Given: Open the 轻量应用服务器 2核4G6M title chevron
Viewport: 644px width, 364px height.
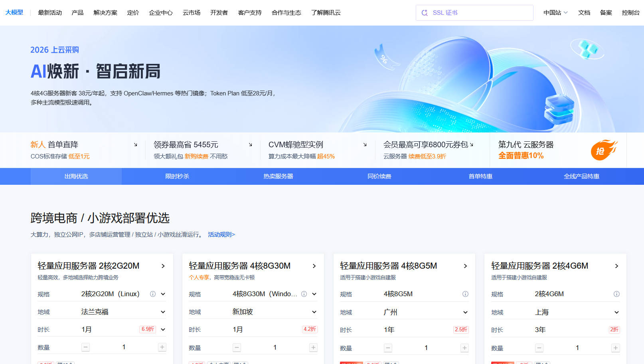Looking at the screenshot, I should pos(617,266).
